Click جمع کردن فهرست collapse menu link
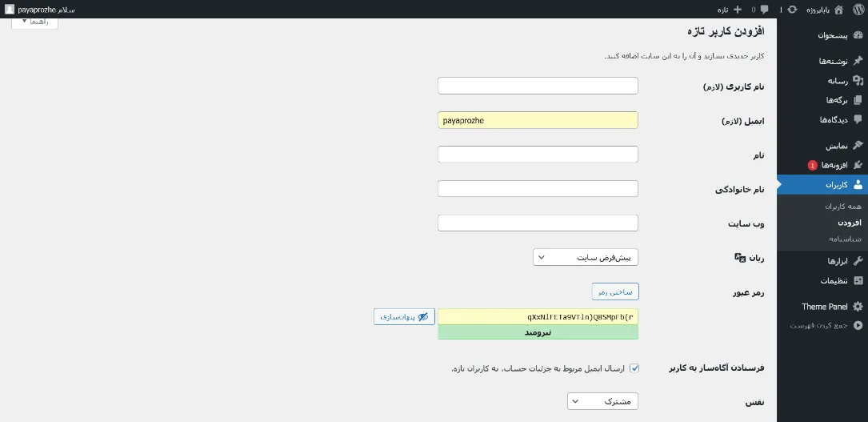Viewport: 868px width, 422px height. (818, 326)
